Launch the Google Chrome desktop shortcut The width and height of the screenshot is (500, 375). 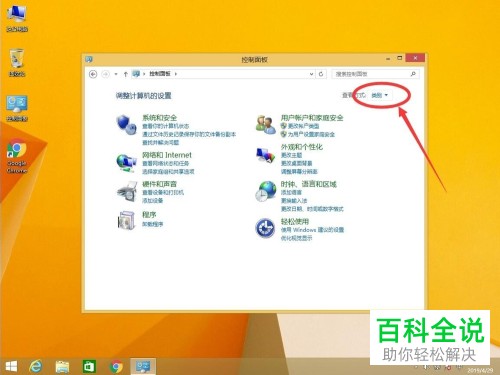(17, 156)
